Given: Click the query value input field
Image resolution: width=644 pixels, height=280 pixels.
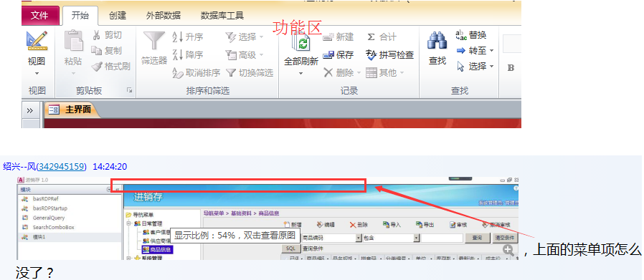Looking at the screenshot, I should pos(442,238).
